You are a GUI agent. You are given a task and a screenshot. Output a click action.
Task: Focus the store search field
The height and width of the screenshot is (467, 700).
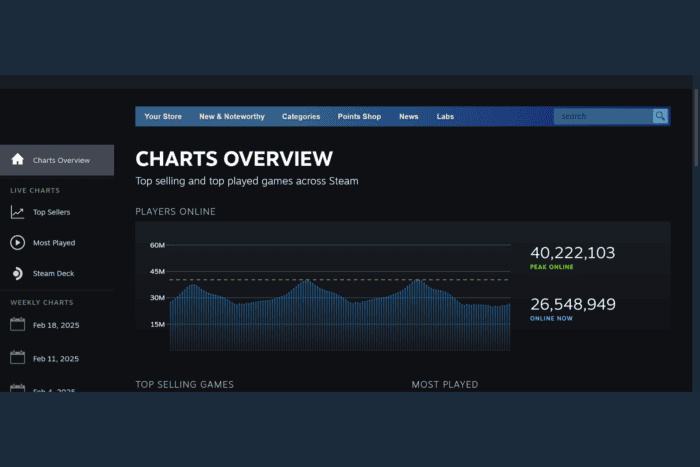(603, 116)
